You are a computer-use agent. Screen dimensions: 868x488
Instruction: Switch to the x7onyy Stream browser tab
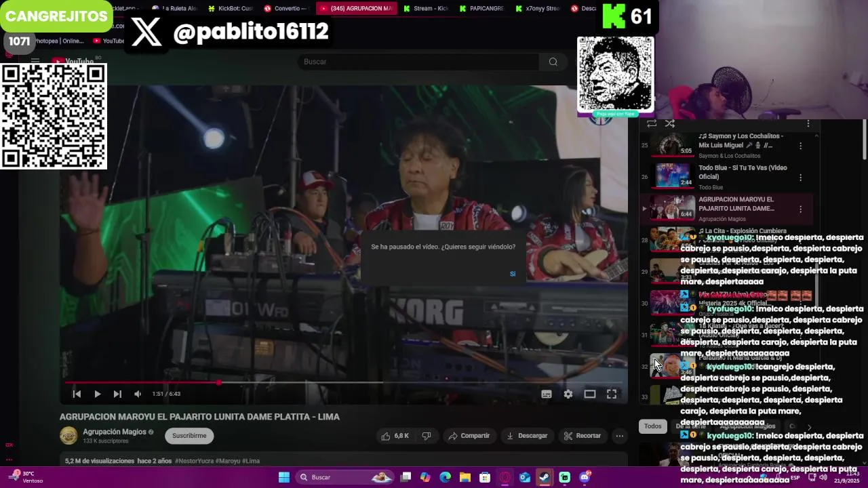click(538, 8)
